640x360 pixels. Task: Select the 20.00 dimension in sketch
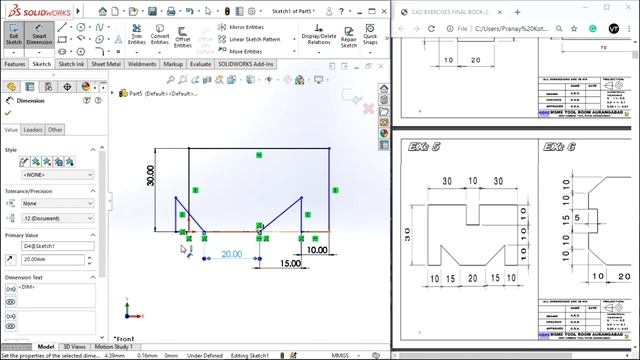pos(231,254)
